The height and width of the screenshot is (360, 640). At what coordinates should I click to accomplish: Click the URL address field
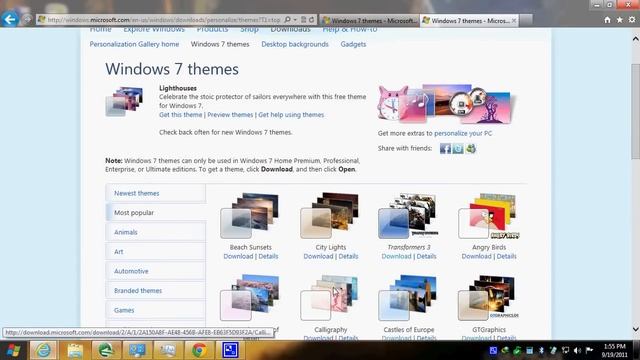[163, 20]
